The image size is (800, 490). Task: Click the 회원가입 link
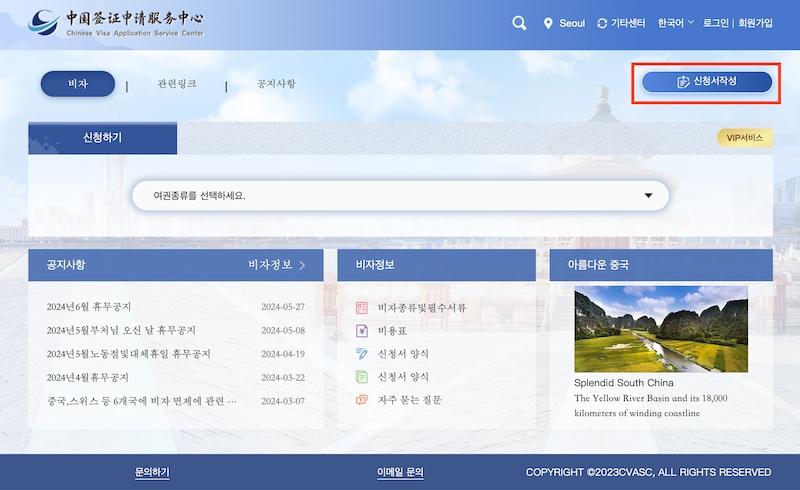click(x=755, y=23)
